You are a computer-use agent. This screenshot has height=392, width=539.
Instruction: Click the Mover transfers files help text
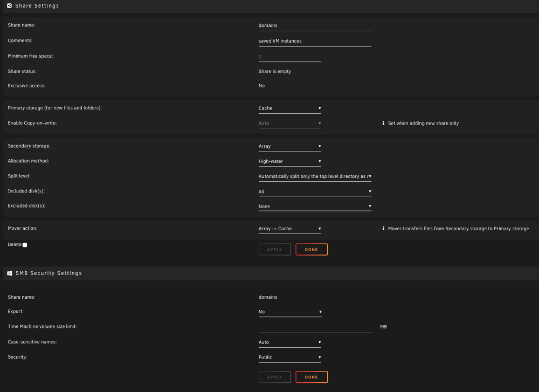pos(458,228)
